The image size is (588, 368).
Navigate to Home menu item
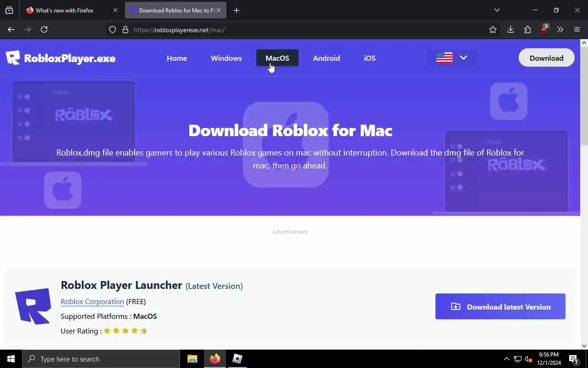coord(177,58)
